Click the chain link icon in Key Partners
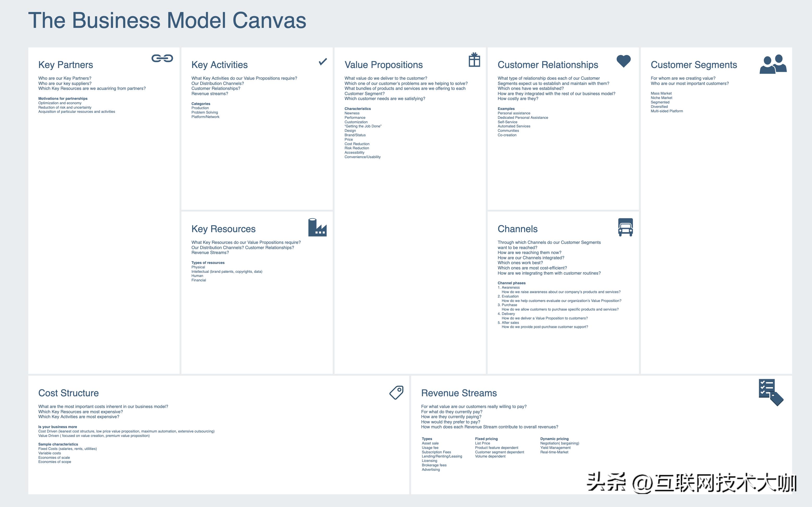The image size is (812, 507). pyautogui.click(x=162, y=58)
